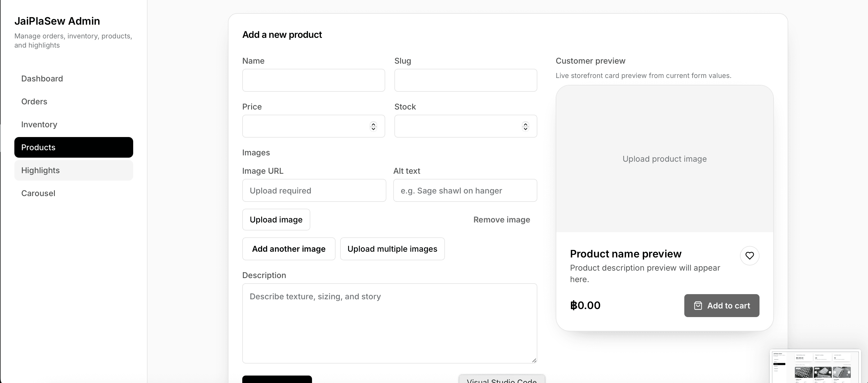Click Upload multiple images button

[x=392, y=249]
